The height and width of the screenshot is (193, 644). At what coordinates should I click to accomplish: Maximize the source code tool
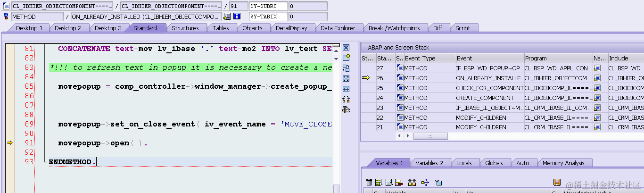(346, 78)
